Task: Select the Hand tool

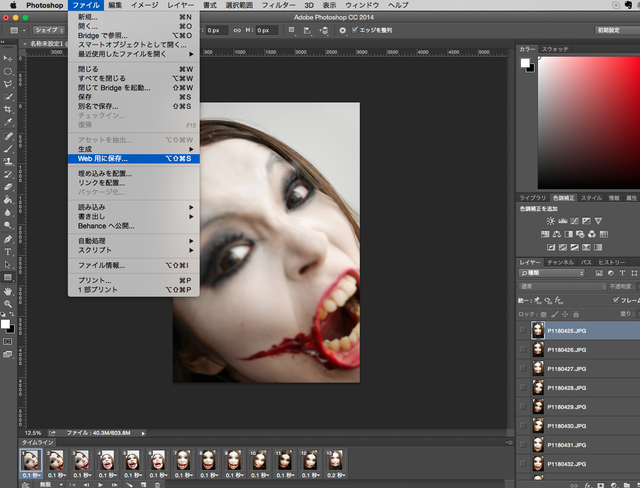Action: pyautogui.click(x=8, y=291)
